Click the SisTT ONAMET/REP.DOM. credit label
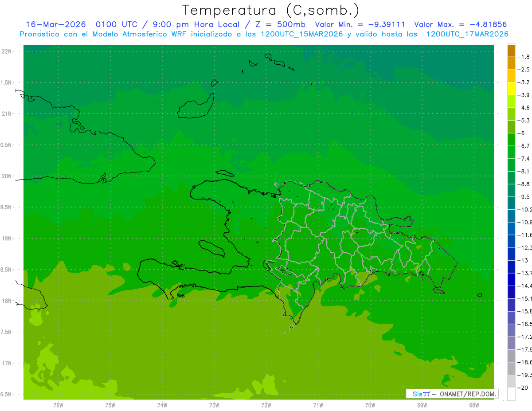Screen dimensions: 532x411 click(452, 394)
